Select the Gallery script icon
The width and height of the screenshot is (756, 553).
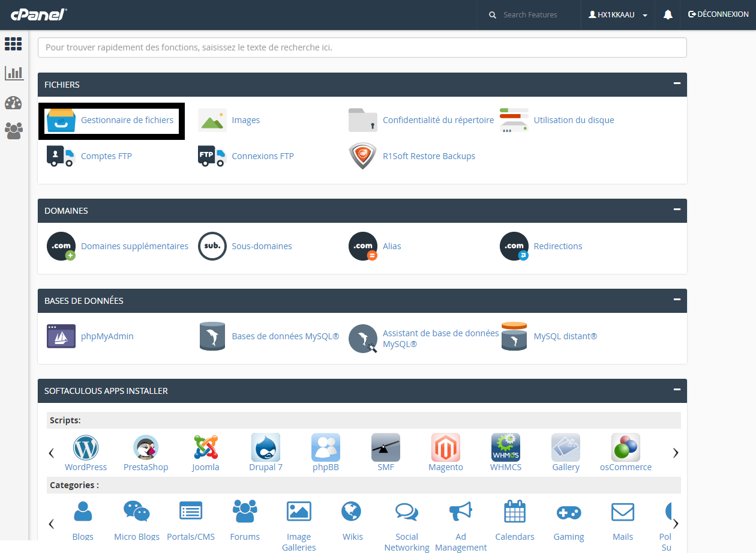coord(566,447)
